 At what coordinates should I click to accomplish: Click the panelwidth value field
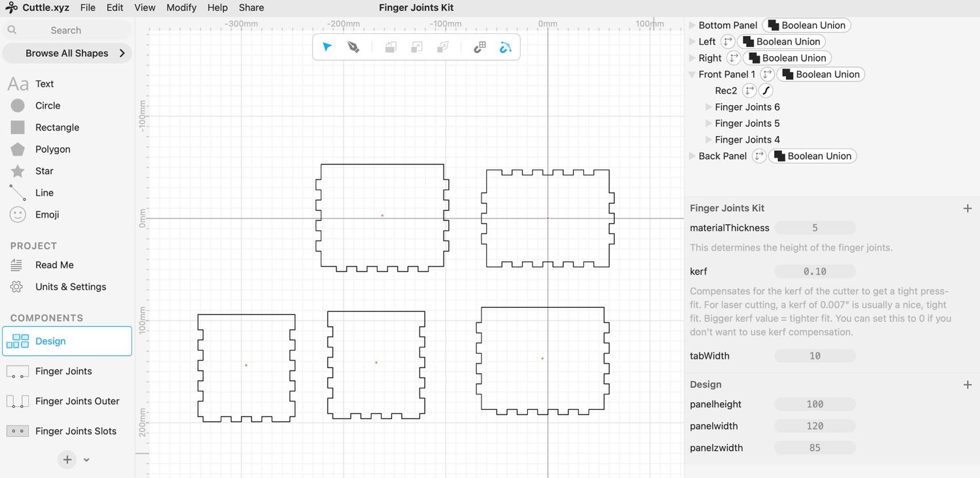point(815,426)
